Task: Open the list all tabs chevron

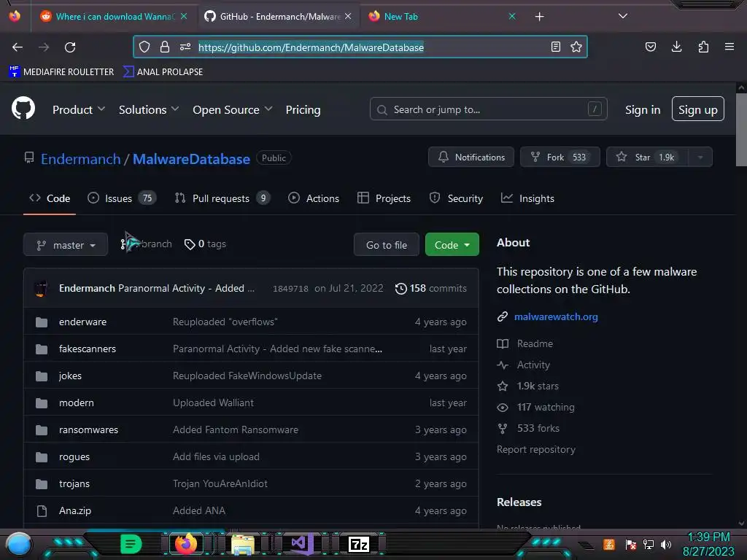Action: [x=623, y=16]
